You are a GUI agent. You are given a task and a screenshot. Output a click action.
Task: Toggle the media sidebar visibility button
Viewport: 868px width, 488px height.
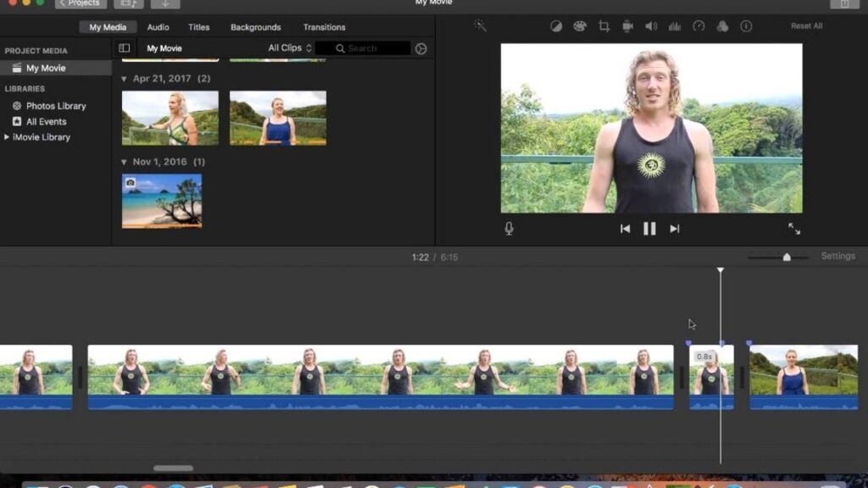tap(125, 48)
